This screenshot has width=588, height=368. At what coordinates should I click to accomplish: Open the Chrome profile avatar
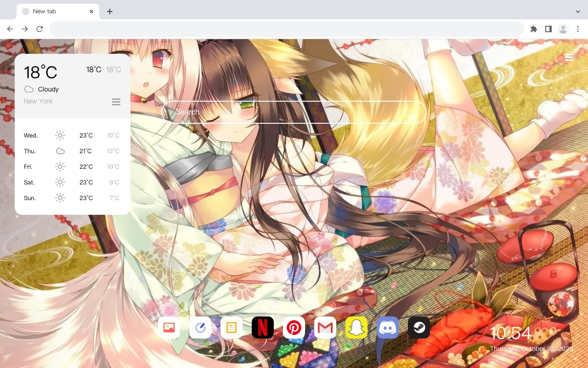click(563, 29)
